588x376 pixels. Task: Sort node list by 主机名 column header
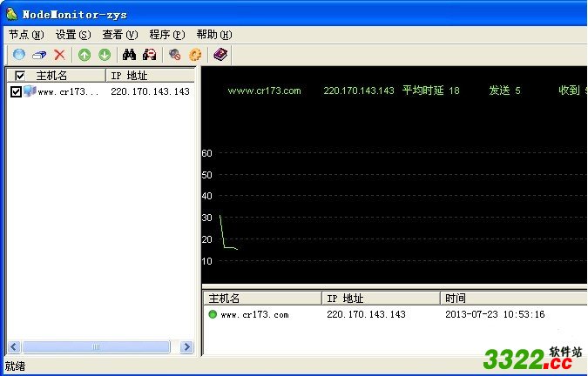click(x=57, y=76)
